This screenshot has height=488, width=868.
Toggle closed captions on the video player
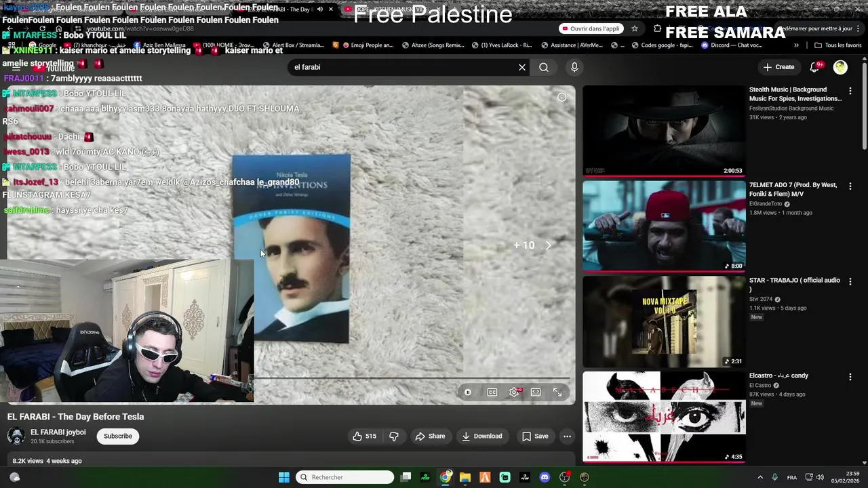pos(492,392)
